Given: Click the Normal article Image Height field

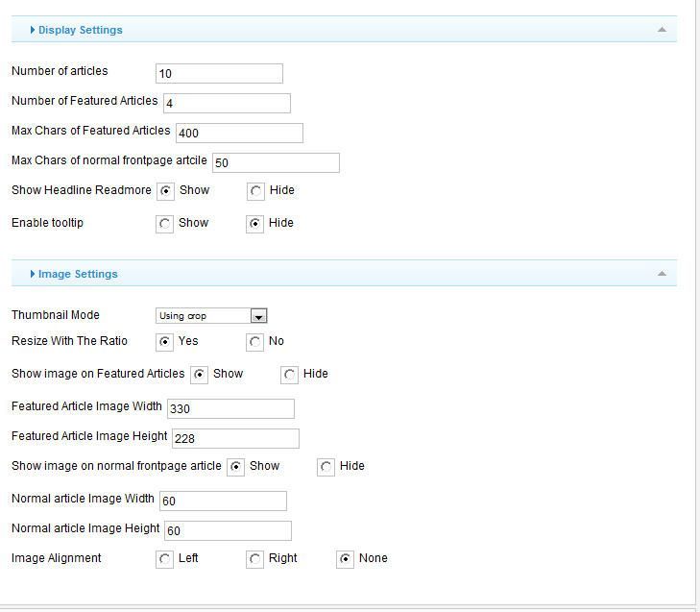Looking at the screenshot, I should click(x=229, y=530).
